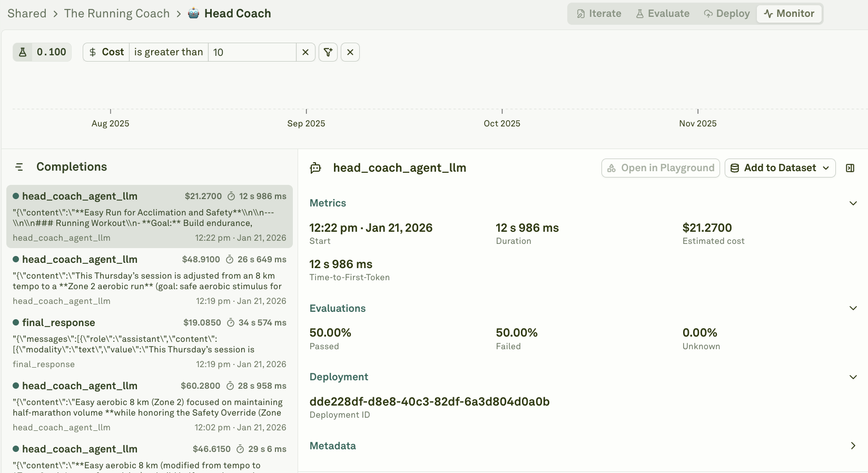This screenshot has height=473, width=868.
Task: Collapse the Deployment section
Action: [853, 377]
